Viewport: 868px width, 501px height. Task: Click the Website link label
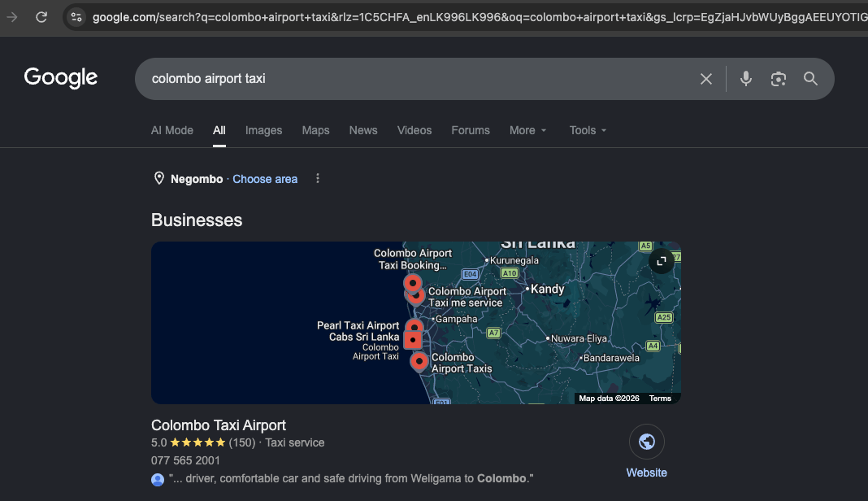pos(647,473)
